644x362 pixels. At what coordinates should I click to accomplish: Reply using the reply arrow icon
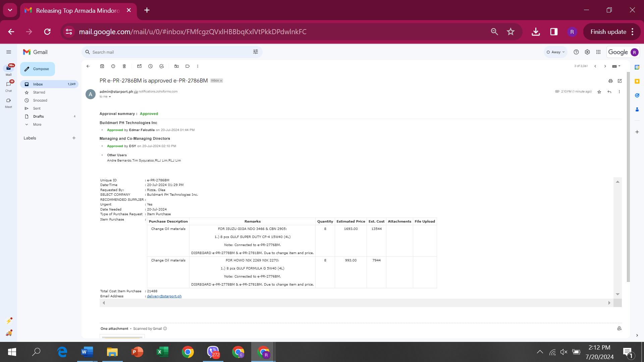pos(609,92)
